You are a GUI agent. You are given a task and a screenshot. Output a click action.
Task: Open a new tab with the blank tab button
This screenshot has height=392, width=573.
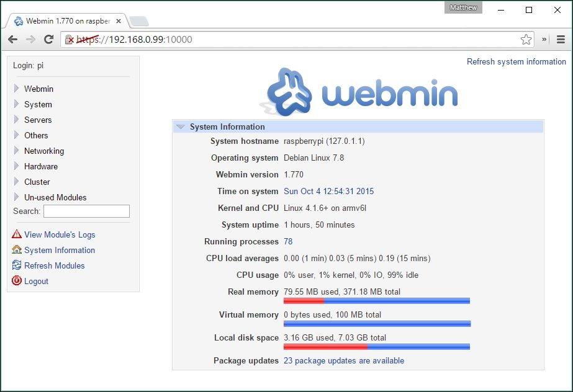click(139, 21)
